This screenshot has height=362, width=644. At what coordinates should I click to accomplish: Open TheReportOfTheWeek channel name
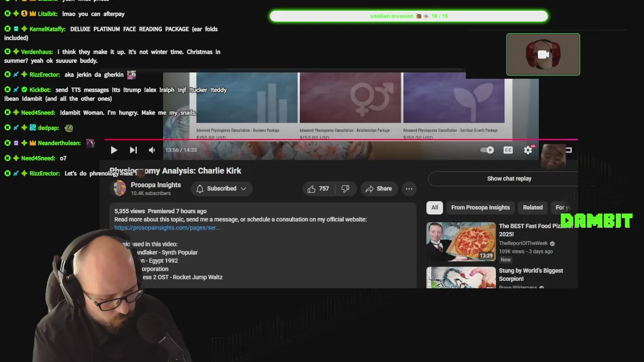pos(523,243)
